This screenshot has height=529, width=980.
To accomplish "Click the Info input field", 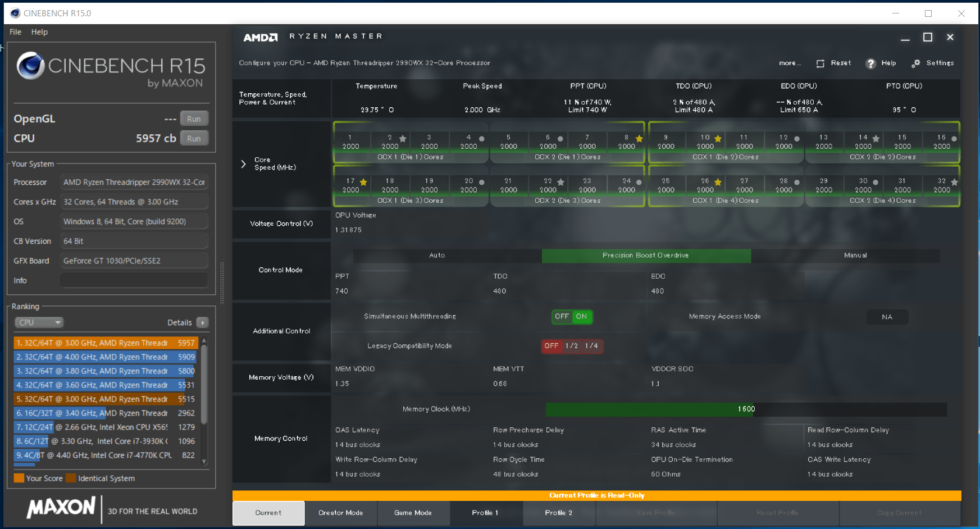I will pyautogui.click(x=134, y=280).
